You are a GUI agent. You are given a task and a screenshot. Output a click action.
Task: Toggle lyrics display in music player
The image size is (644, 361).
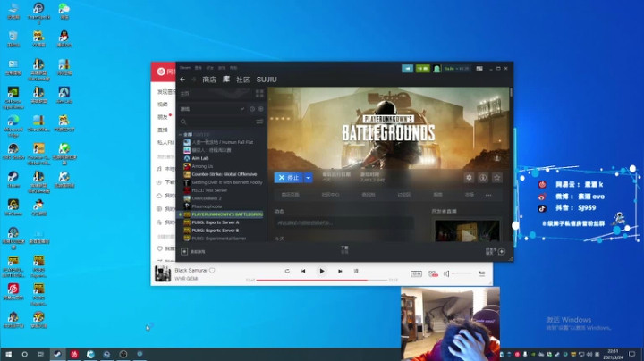pyautogui.click(x=356, y=271)
